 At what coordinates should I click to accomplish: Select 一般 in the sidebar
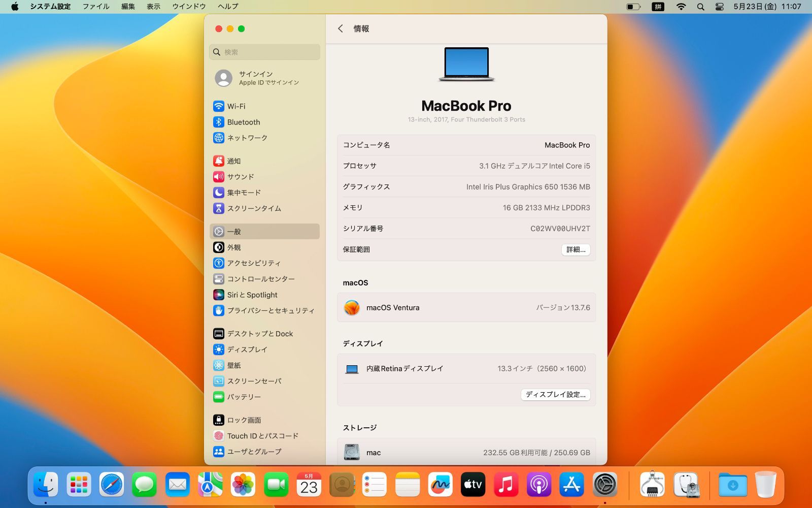[x=264, y=232]
